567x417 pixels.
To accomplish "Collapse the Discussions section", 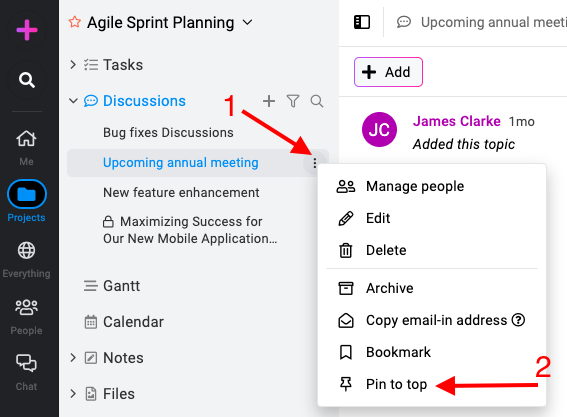I will (73, 101).
